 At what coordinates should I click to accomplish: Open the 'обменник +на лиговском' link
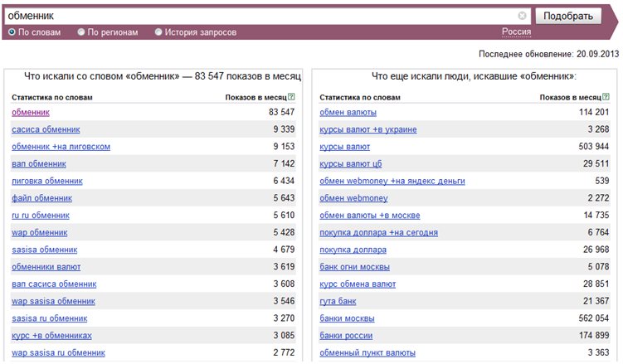(61, 147)
